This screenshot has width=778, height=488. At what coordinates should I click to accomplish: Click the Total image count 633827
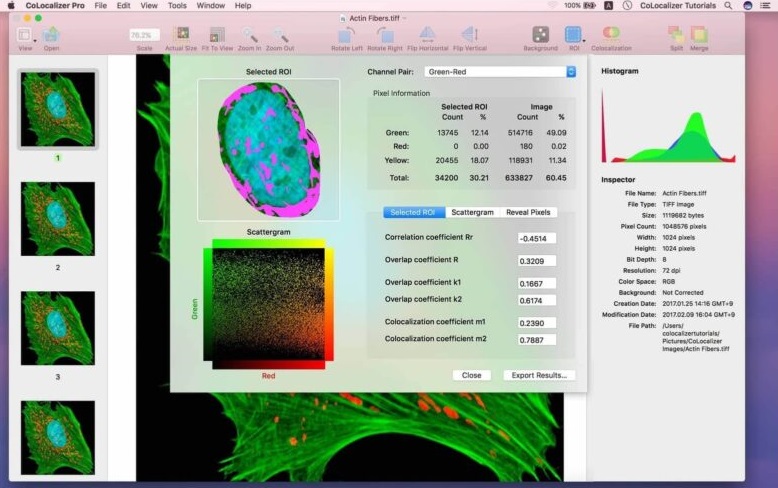tap(519, 178)
